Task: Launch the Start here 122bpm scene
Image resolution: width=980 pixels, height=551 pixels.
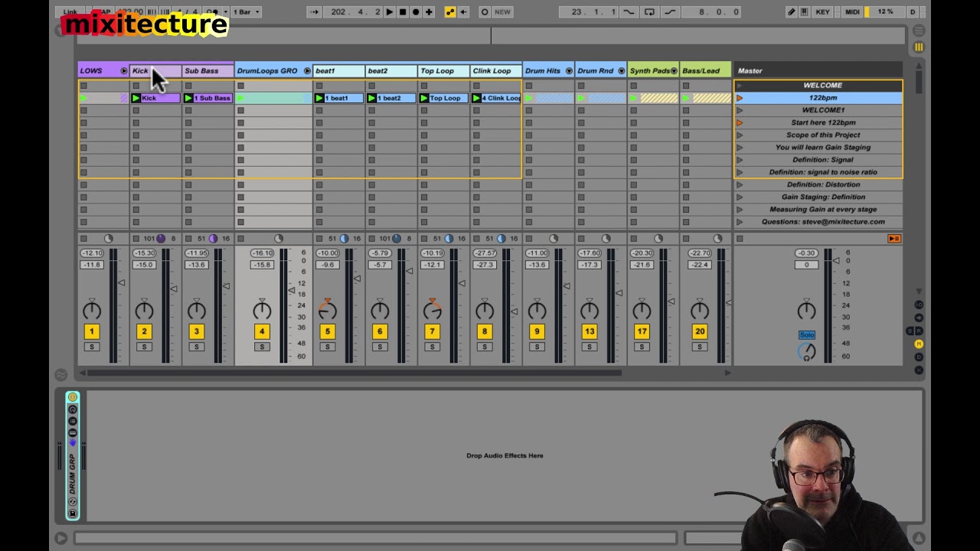Action: tap(740, 122)
